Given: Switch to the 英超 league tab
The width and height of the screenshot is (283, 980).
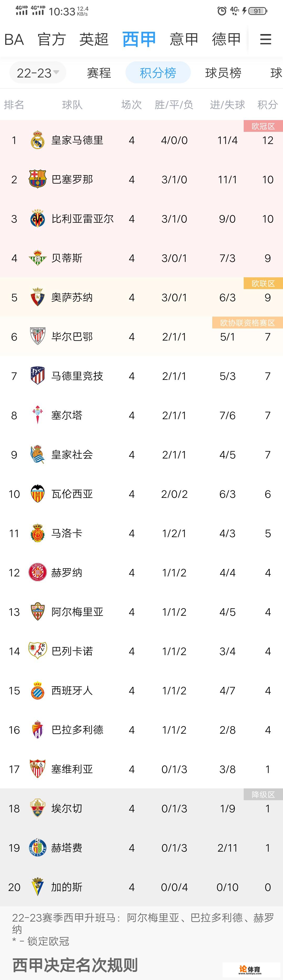Looking at the screenshot, I should click(x=94, y=39).
